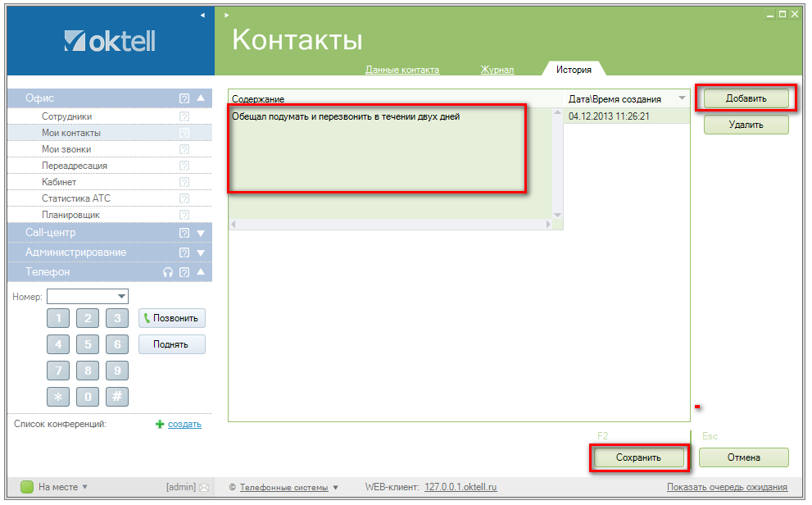Click help icon beside Статистика АТС
Image resolution: width=812 pixels, height=505 pixels.
[x=184, y=198]
